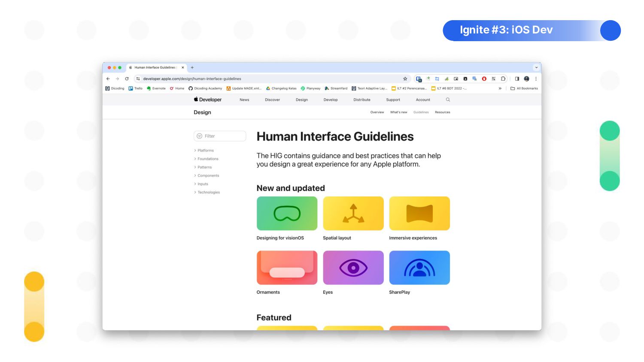This screenshot has width=644, height=362.
Task: Expand the Inputs sidebar section
Action: [201, 184]
